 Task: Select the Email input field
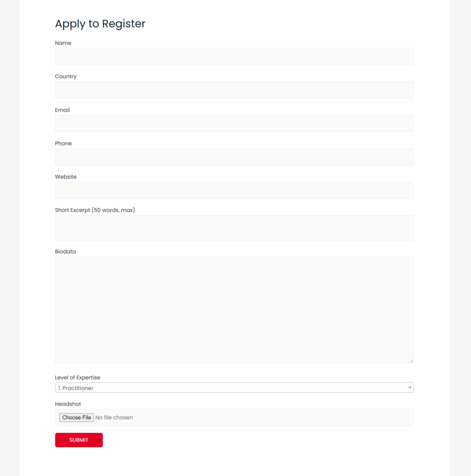point(234,124)
